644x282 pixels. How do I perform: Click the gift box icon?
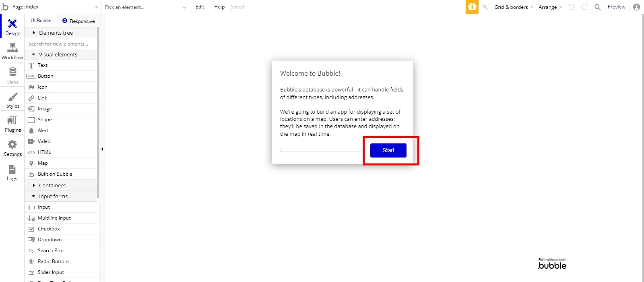[x=472, y=7]
